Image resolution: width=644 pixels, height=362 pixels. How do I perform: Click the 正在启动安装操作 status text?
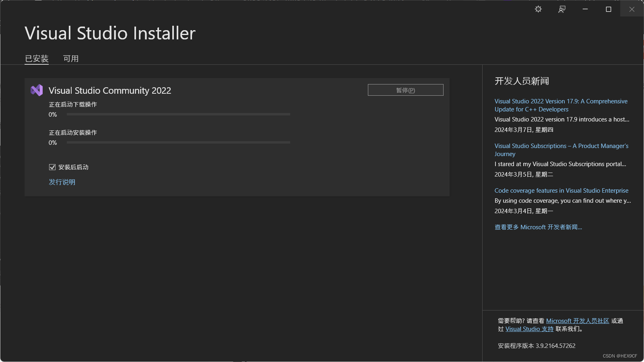tap(73, 133)
